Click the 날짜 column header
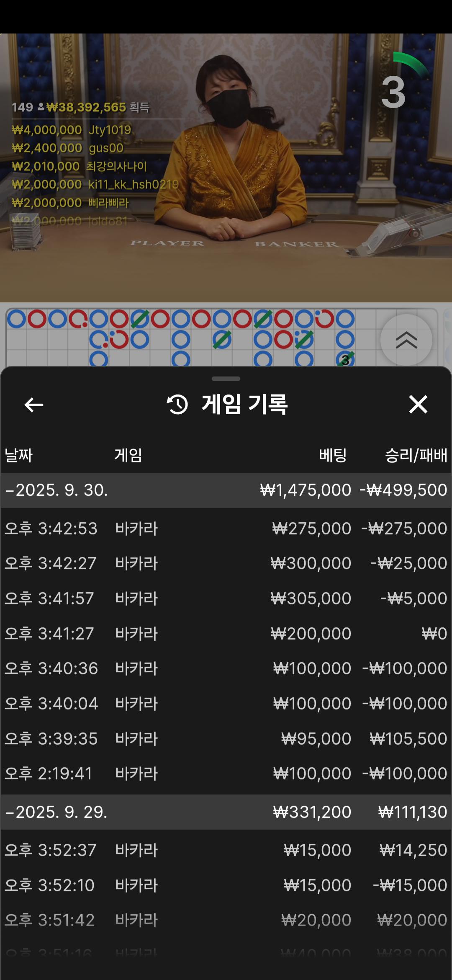This screenshot has height=980, width=452. tap(18, 455)
